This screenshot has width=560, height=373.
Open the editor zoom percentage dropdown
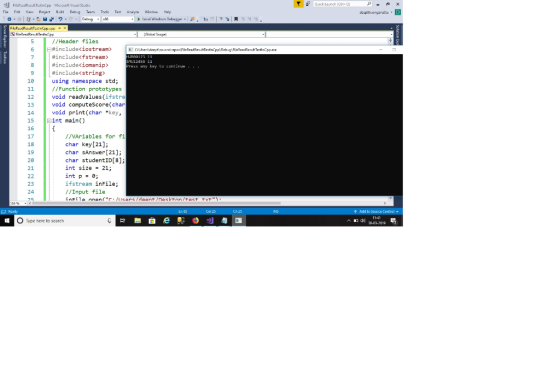(19, 203)
